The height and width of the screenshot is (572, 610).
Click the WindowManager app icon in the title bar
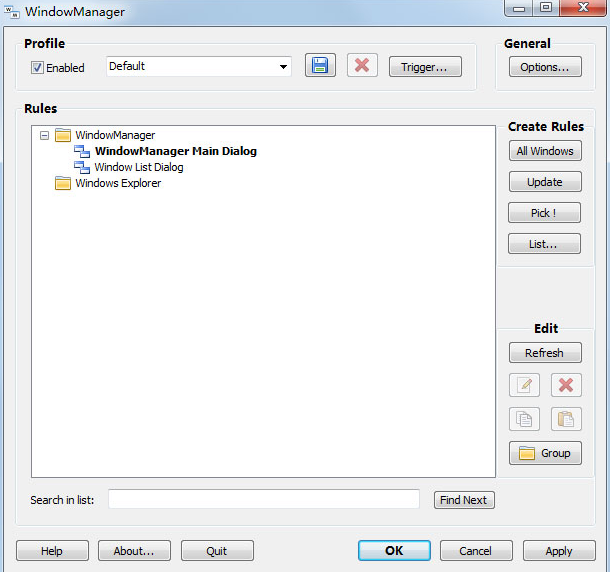point(12,12)
